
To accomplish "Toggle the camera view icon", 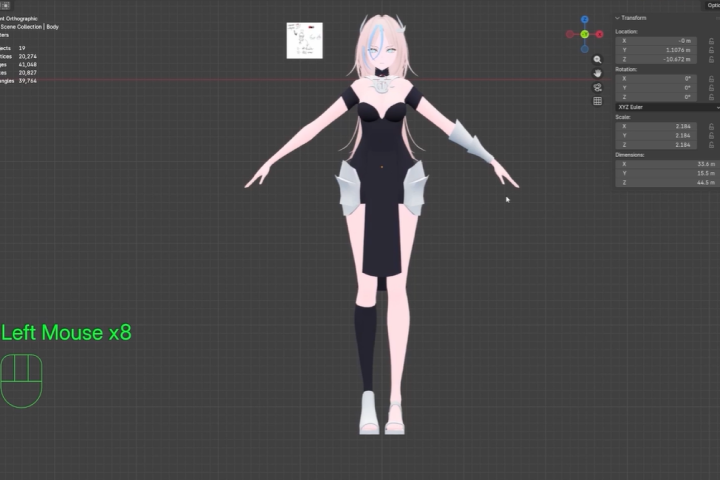I will 597,87.
